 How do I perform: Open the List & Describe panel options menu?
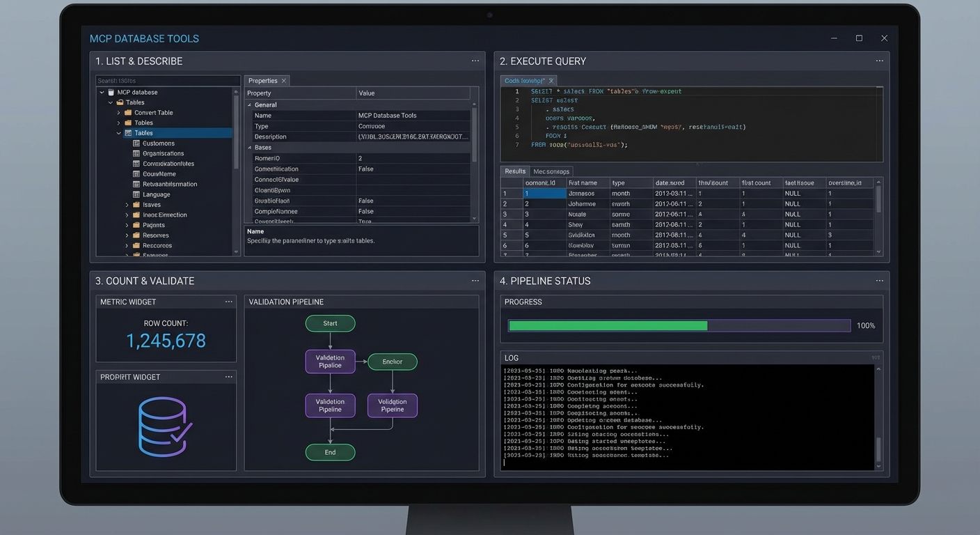[475, 61]
